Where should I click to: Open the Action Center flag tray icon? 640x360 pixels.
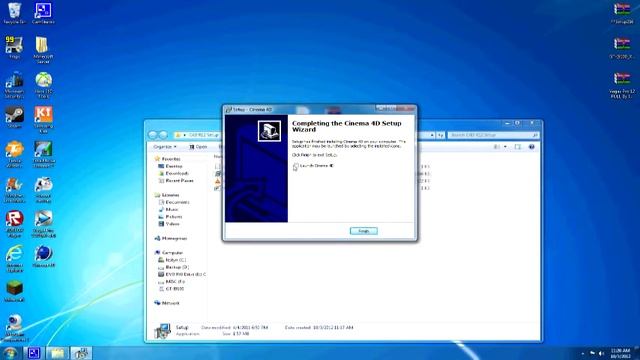(592, 353)
